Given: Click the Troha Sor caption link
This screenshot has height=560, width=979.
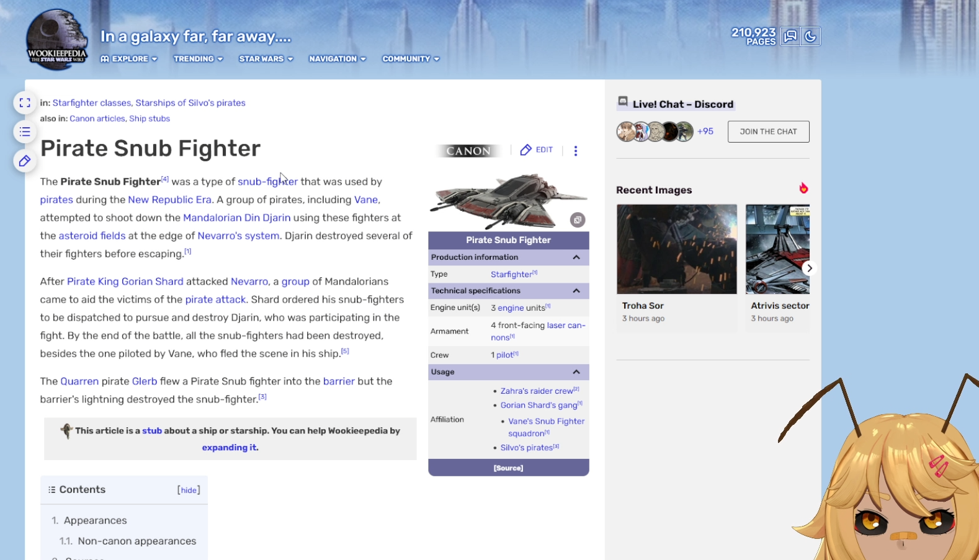Looking at the screenshot, I should (x=643, y=306).
